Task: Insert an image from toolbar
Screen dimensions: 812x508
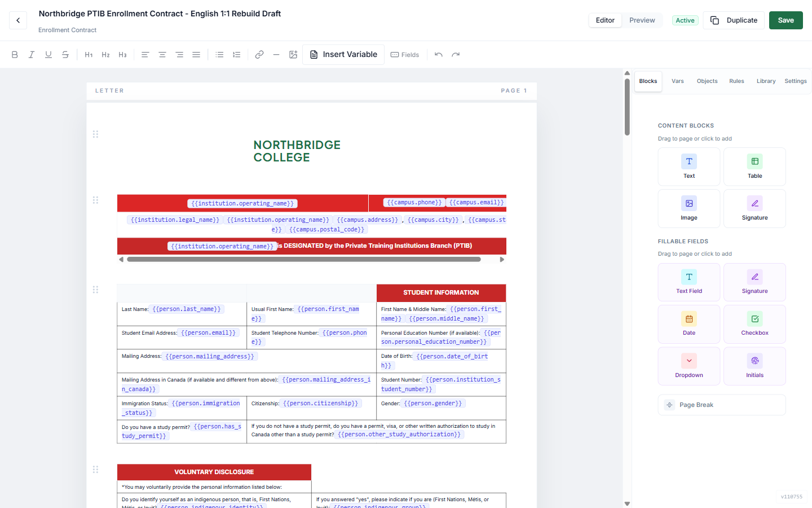Action: (293, 55)
